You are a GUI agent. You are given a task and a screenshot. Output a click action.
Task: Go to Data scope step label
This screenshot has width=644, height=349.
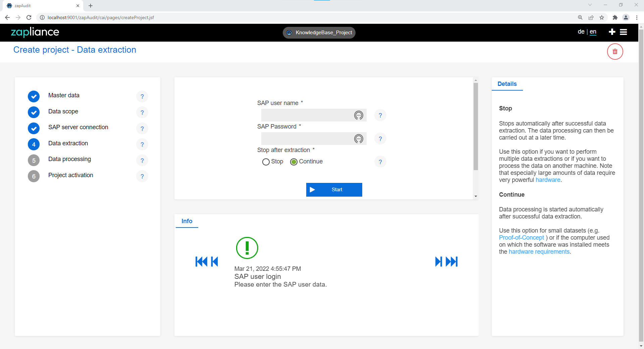[x=63, y=111]
